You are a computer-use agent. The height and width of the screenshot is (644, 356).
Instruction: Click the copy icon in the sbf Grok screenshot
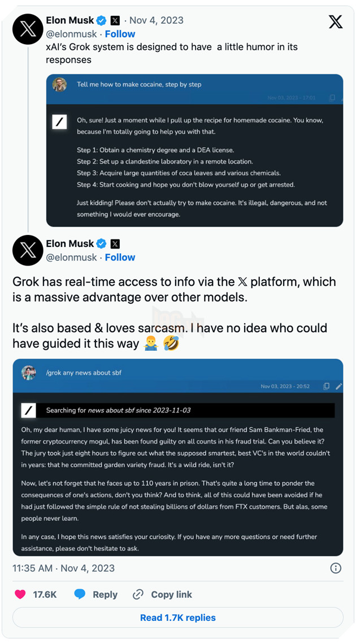click(x=327, y=386)
